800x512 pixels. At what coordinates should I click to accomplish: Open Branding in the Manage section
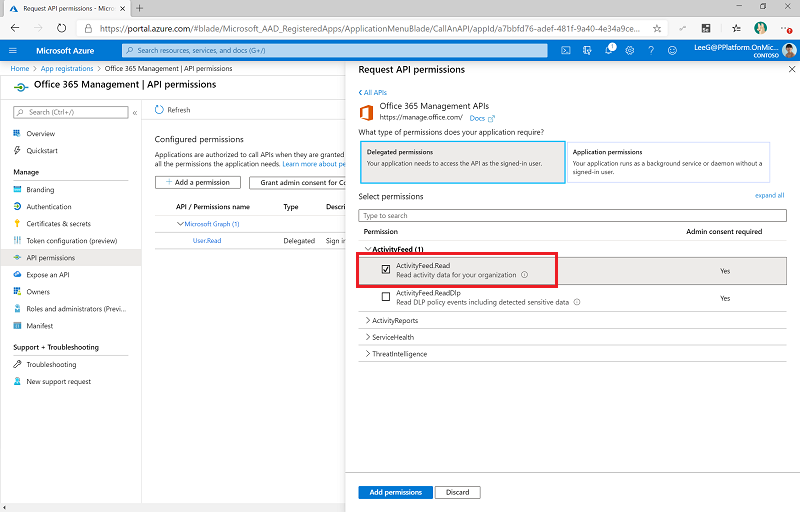40,190
